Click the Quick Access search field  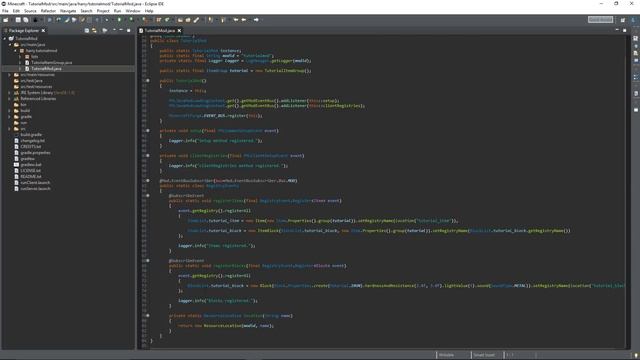(x=600, y=20)
